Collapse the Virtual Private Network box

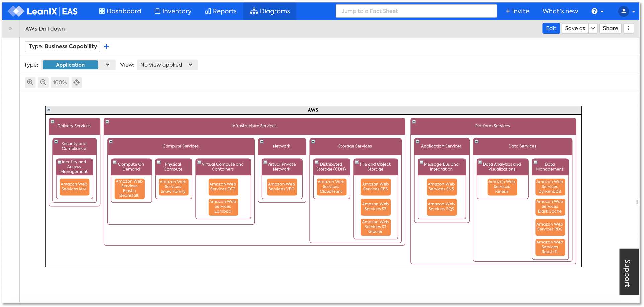tap(265, 162)
